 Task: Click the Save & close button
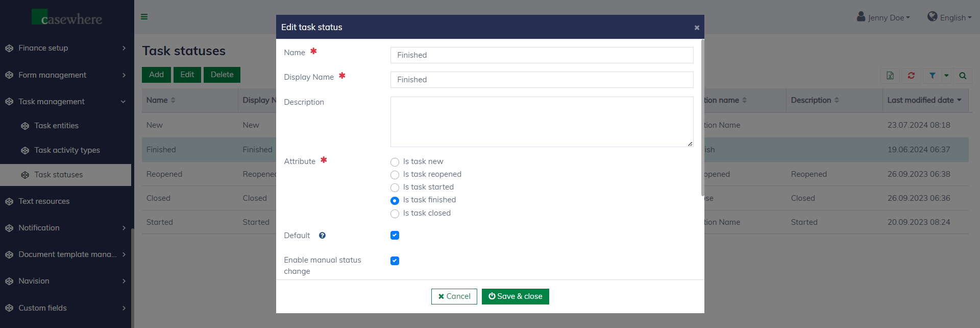(x=515, y=296)
